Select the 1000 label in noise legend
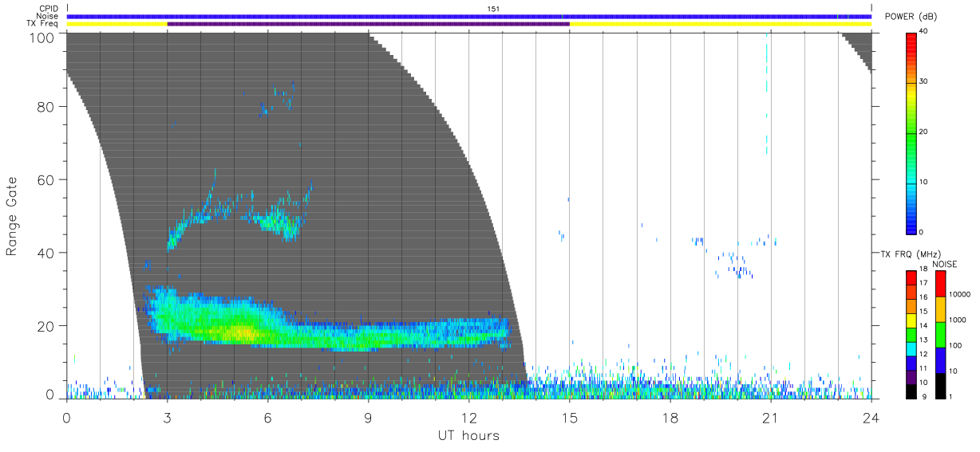Screen dimensions: 980x452 pos(959,320)
